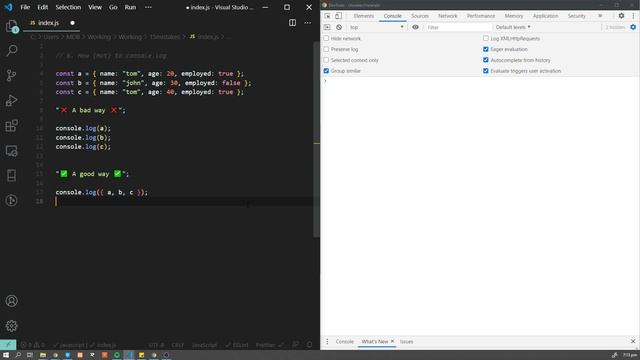Open DevTools customize kebab menu
Image resolution: width=640 pixels, height=360 pixels.
pyautogui.click(x=633, y=16)
